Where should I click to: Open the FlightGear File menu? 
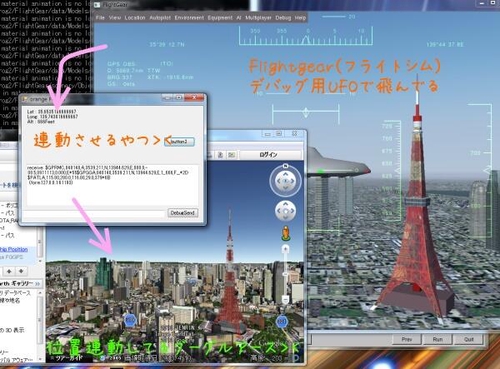[100, 18]
